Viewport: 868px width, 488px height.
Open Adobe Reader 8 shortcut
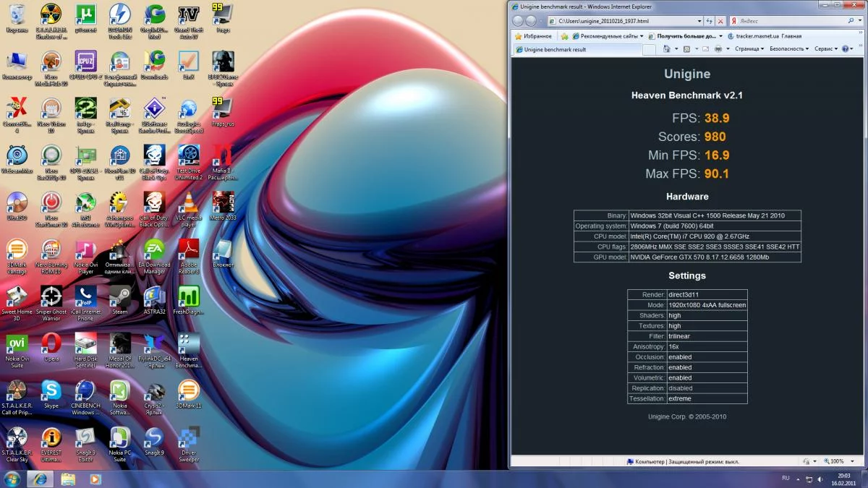coord(189,249)
